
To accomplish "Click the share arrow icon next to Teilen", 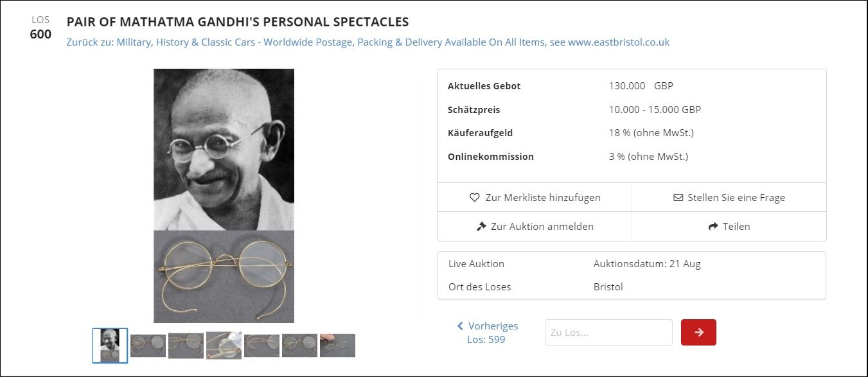I will click(x=713, y=227).
